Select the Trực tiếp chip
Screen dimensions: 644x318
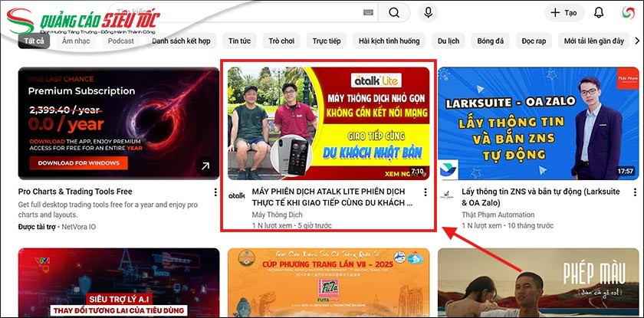tap(327, 41)
